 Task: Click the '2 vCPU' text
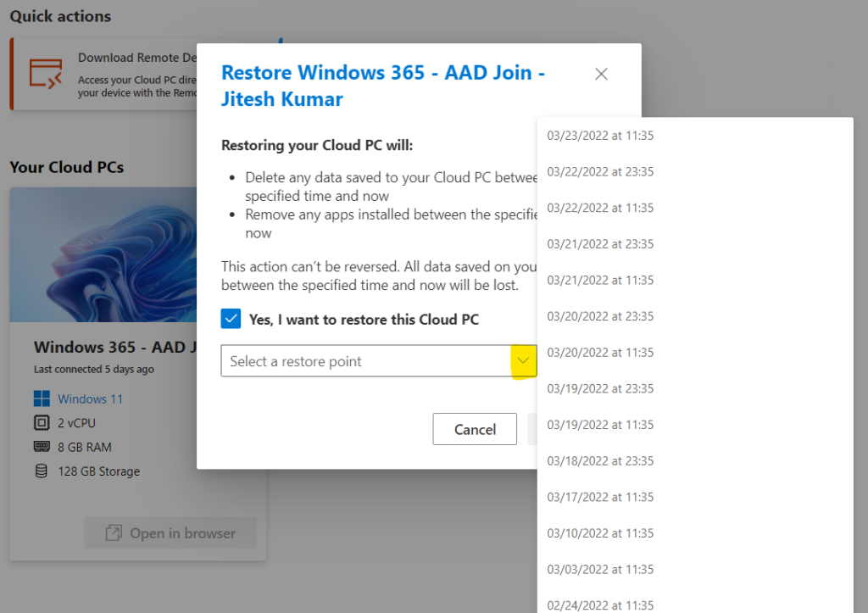[x=76, y=423]
